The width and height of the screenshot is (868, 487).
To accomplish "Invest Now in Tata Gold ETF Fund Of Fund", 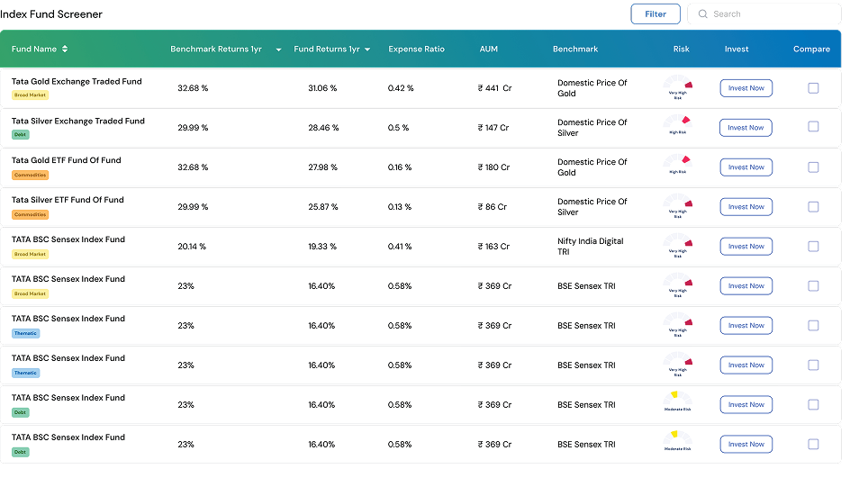I will tap(746, 167).
